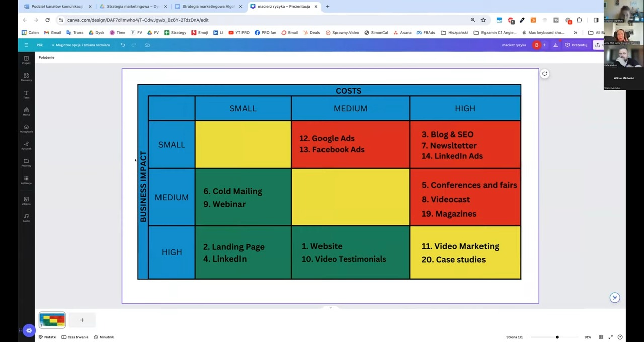Close the macierz ryzyka browser tab
Image resolution: width=644 pixels, height=342 pixels.
pyautogui.click(x=316, y=6)
